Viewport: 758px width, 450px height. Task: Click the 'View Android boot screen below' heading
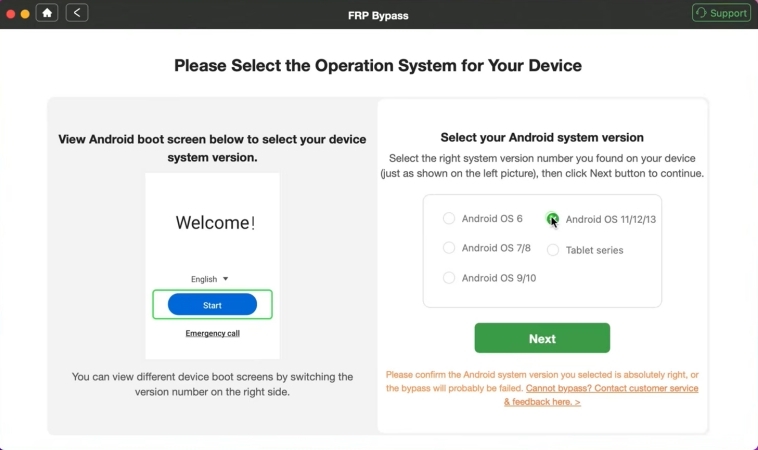click(212, 148)
